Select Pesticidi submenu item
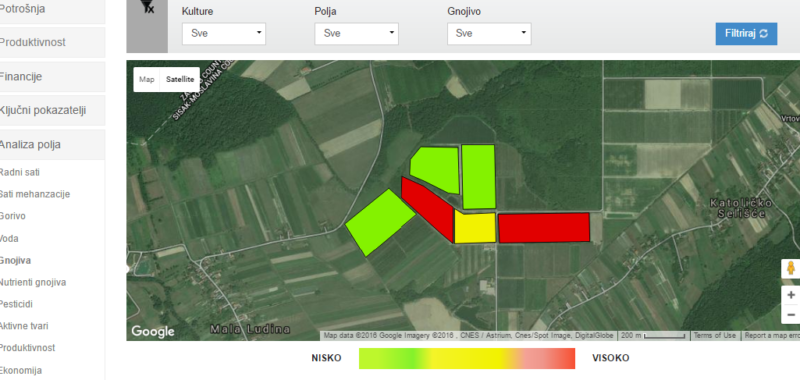 click(16, 304)
